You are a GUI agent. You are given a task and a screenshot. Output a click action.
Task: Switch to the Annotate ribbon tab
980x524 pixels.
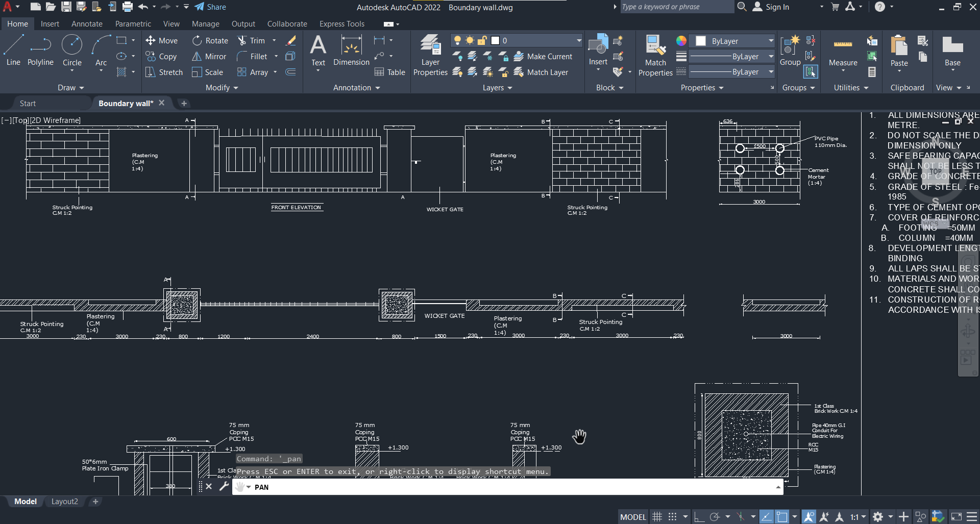tap(87, 24)
